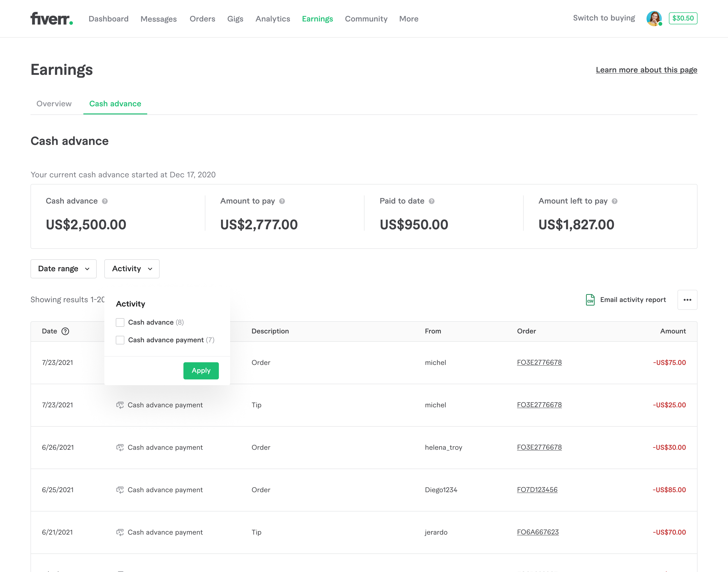Image resolution: width=728 pixels, height=572 pixels.
Task: Check the Cash advance payment filter checkbox
Action: (120, 340)
